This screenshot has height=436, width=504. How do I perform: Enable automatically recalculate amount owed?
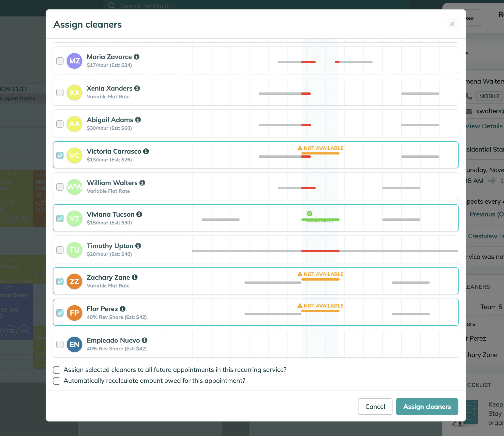[x=57, y=381]
